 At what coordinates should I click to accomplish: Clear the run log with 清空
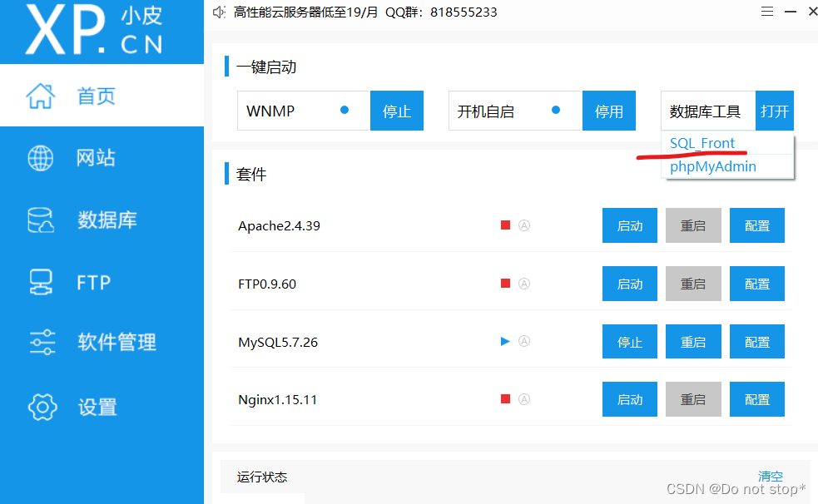click(x=770, y=476)
